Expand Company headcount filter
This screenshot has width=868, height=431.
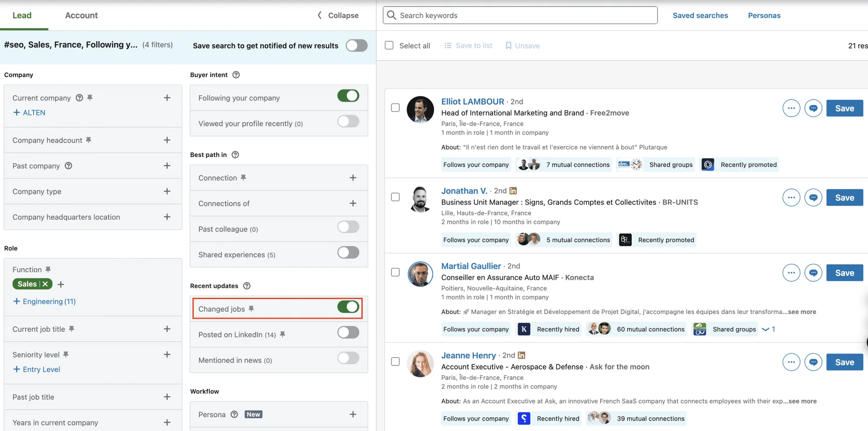point(167,140)
